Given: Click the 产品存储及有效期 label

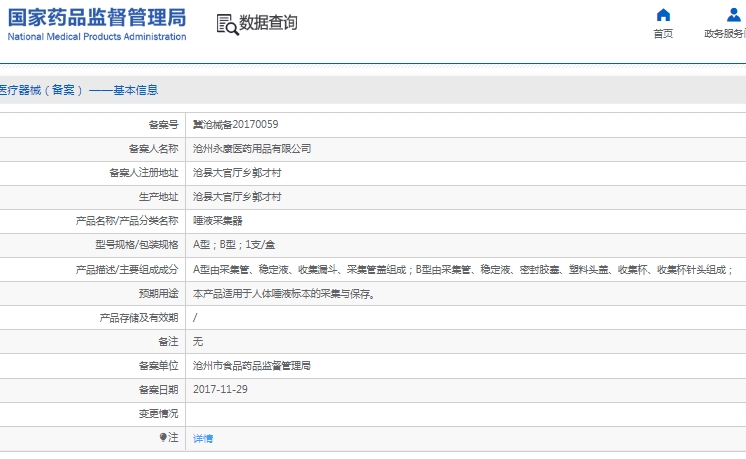Looking at the screenshot, I should (138, 318).
